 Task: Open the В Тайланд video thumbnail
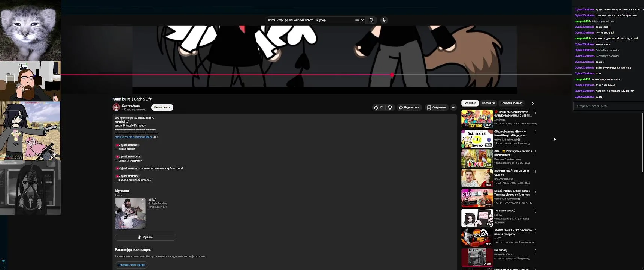pyautogui.click(x=477, y=198)
